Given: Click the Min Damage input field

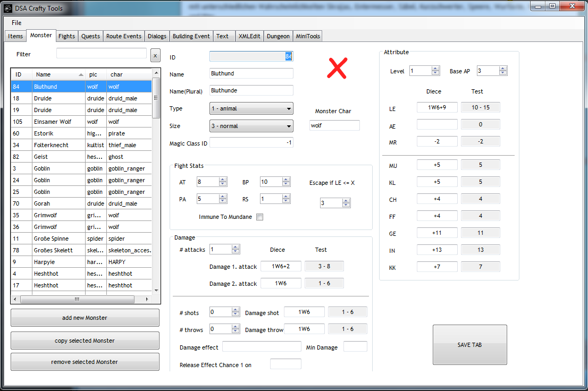Looking at the screenshot, I should click(x=355, y=347).
